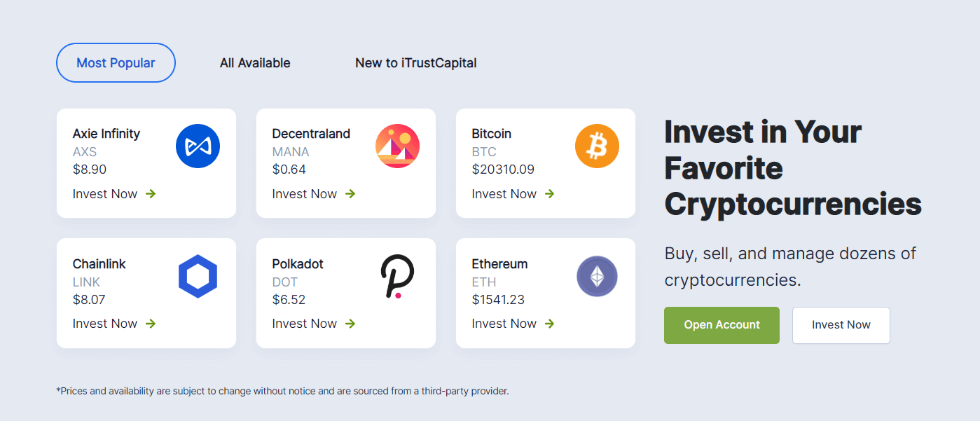Screen dimensions: 980x421
Task: Click the arrow icon next to Chainlink's Invest Now
Action: (152, 324)
